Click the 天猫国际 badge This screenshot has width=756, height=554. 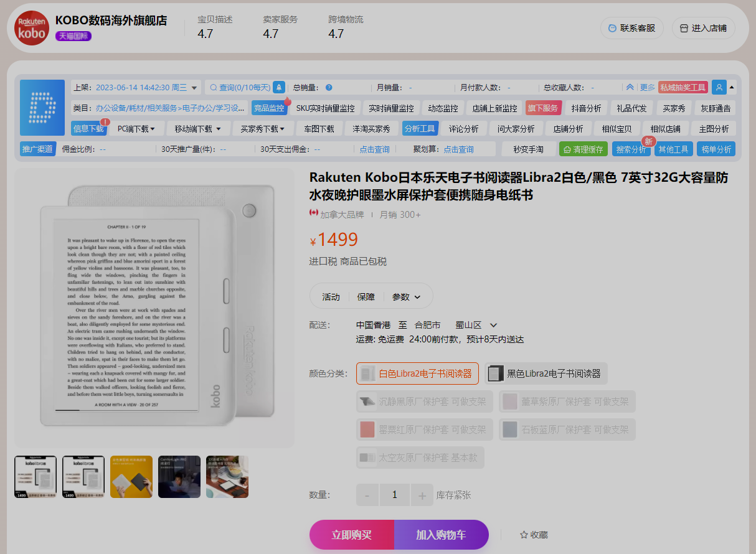73,36
